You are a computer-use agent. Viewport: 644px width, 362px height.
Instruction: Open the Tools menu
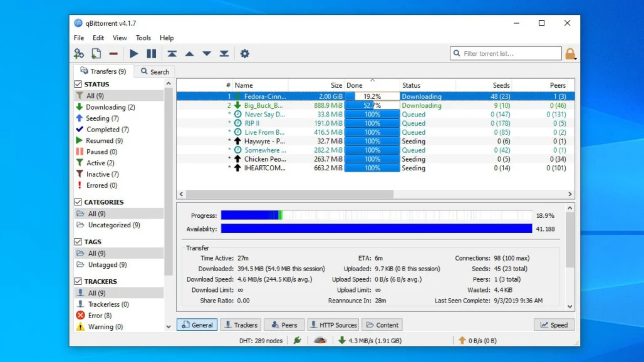(x=143, y=38)
